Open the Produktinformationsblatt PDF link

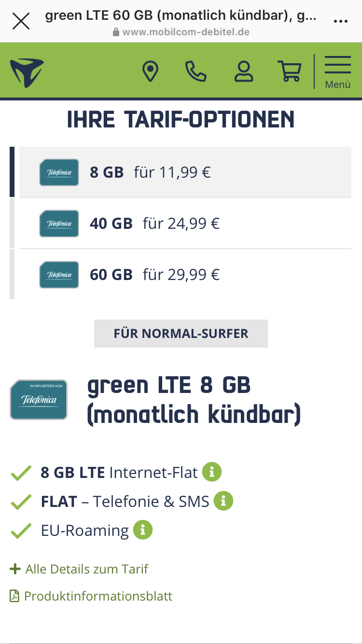(x=91, y=596)
